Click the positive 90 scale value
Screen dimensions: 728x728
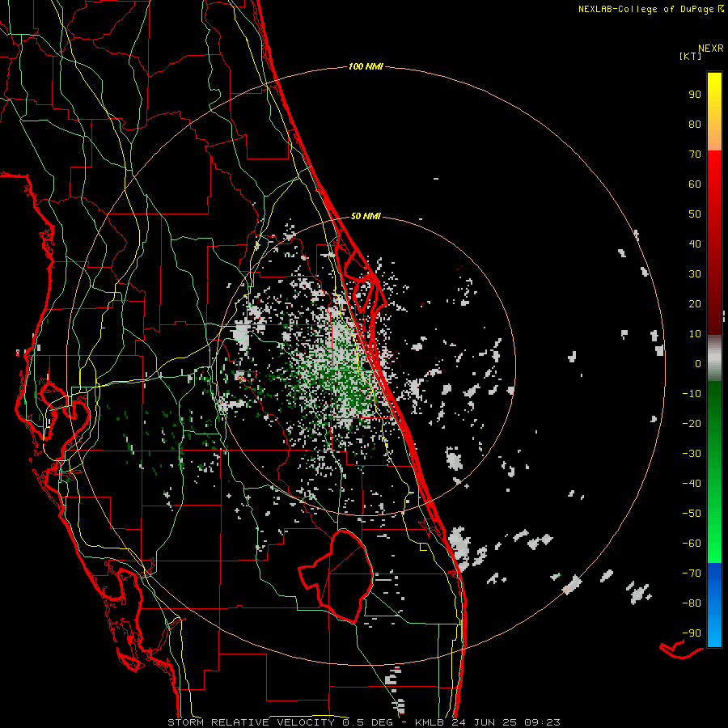(x=695, y=95)
